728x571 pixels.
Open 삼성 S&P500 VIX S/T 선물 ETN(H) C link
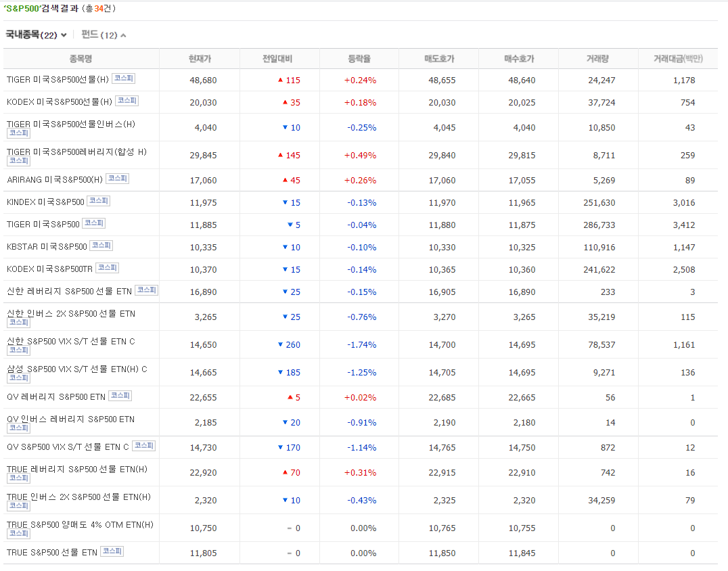[x=77, y=369]
